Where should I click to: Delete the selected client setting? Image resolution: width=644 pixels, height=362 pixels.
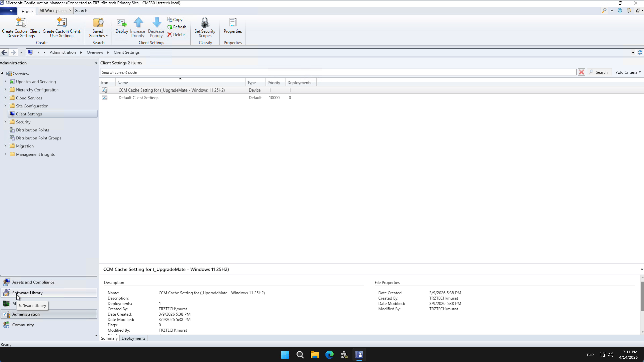pyautogui.click(x=176, y=35)
